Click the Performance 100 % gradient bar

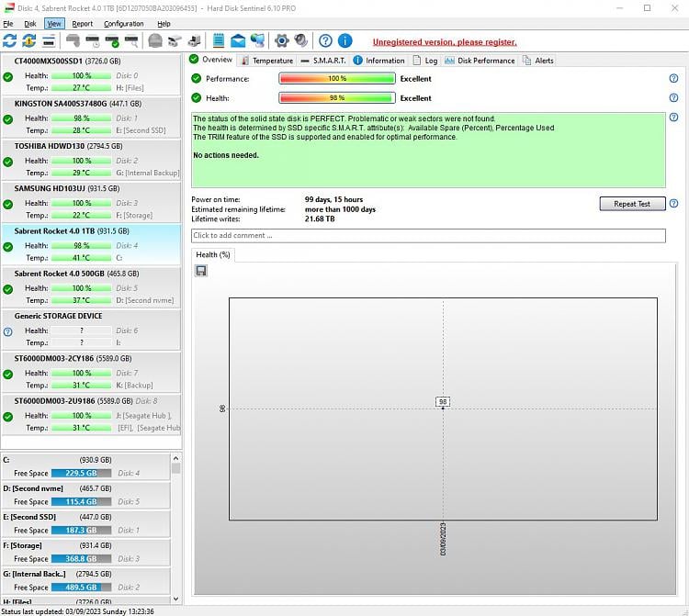(337, 78)
